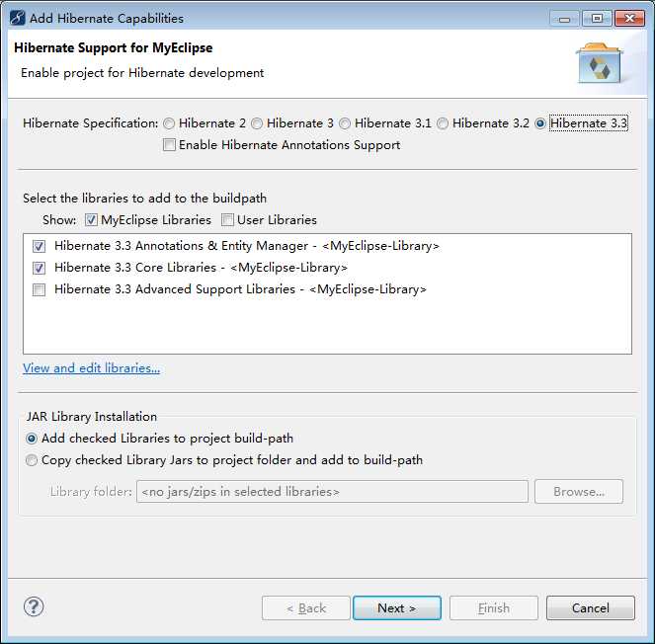Cancel the Add Hibernate Capabilities dialog
The width and height of the screenshot is (655, 644).
590,608
